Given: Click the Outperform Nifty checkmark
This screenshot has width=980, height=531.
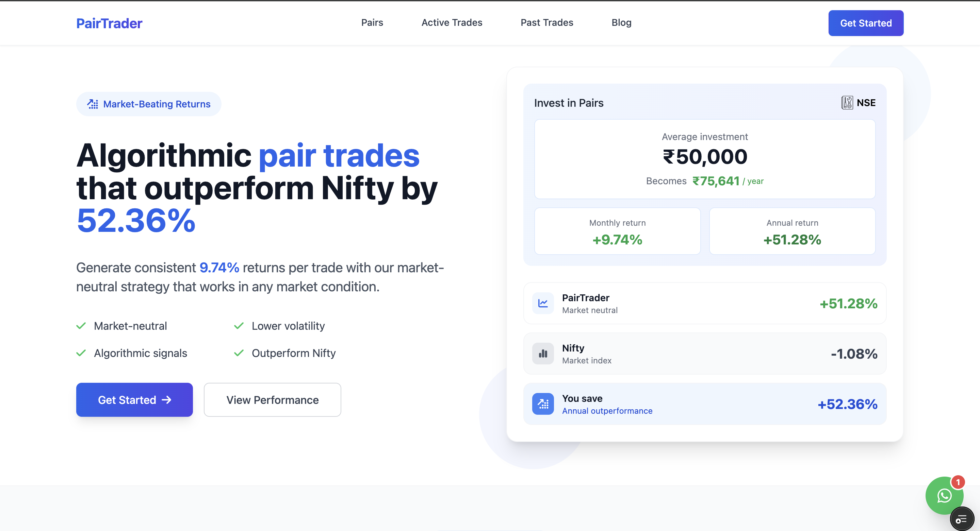Looking at the screenshot, I should [x=239, y=353].
